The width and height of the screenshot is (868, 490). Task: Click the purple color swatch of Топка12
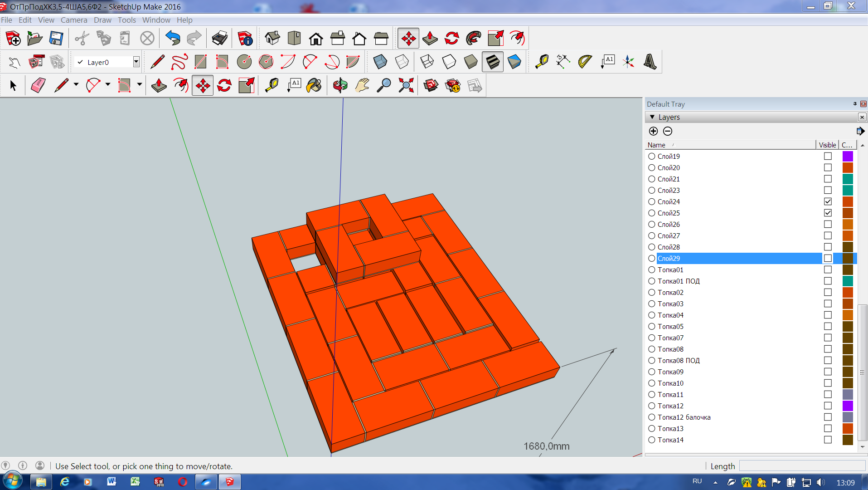tap(848, 406)
